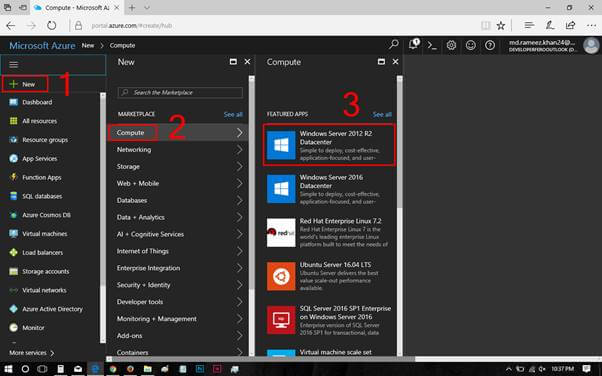This screenshot has height=376, width=602.
Task: Expand Internet of Things chevron
Action: click(240, 251)
